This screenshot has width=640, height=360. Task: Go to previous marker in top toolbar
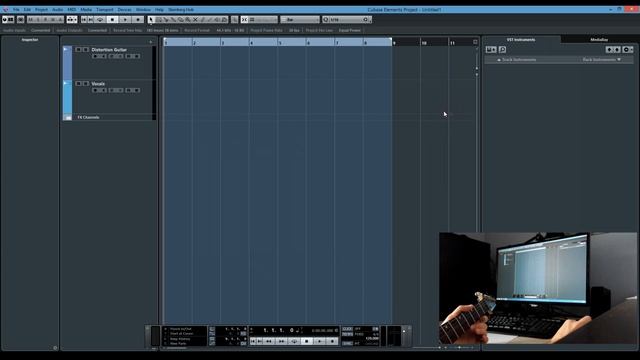[x=84, y=19]
